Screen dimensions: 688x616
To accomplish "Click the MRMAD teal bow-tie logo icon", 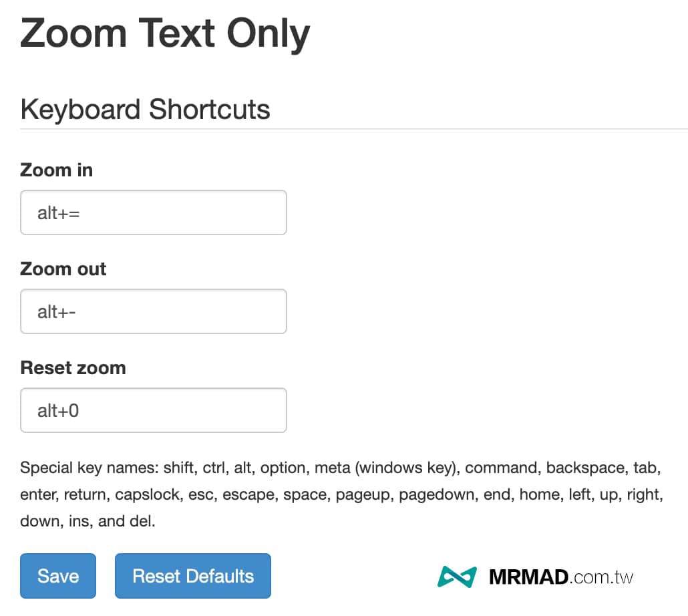I will coord(457,577).
